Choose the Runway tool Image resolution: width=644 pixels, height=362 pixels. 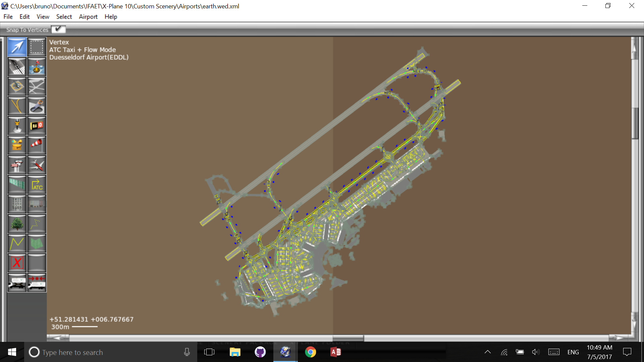17,67
